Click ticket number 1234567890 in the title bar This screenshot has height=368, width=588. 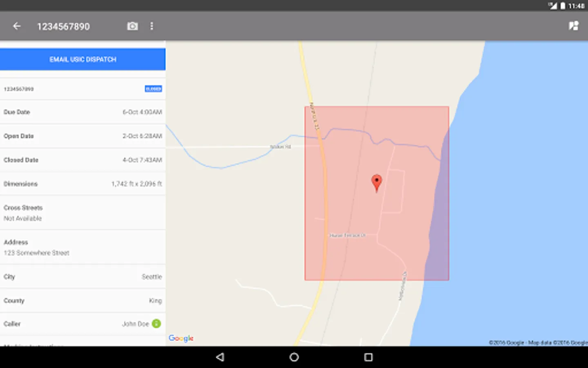pos(63,27)
